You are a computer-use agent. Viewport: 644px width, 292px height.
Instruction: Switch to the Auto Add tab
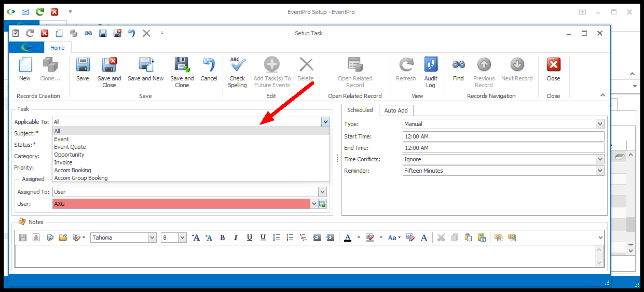396,110
